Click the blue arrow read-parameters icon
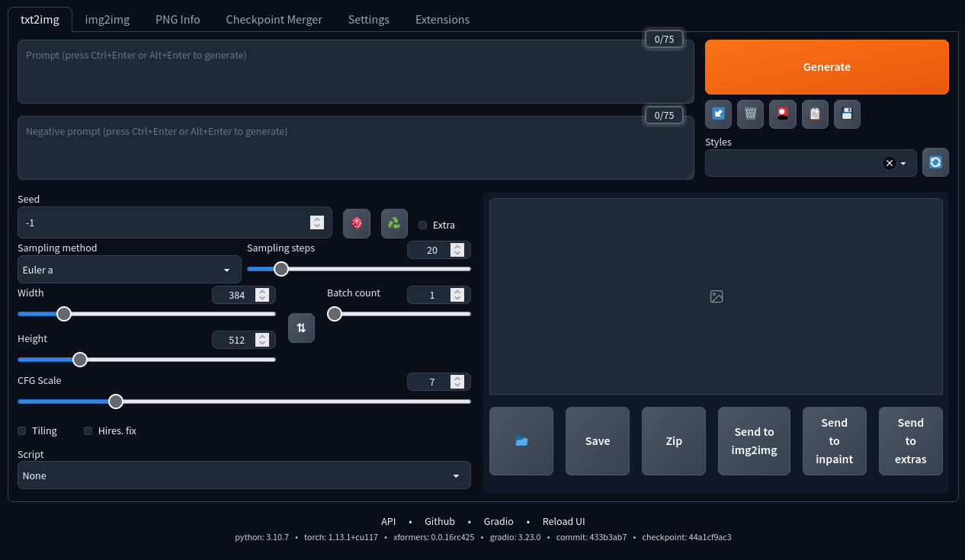 [718, 114]
